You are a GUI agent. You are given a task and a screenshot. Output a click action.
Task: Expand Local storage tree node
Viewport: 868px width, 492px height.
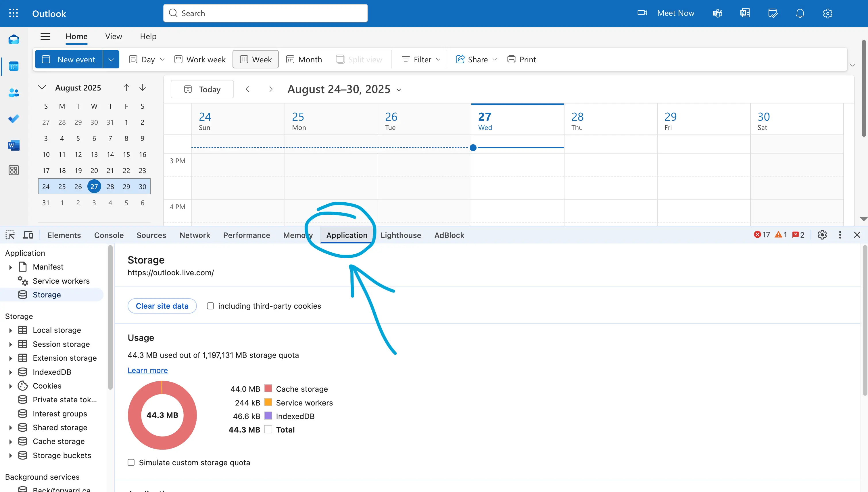tap(10, 330)
